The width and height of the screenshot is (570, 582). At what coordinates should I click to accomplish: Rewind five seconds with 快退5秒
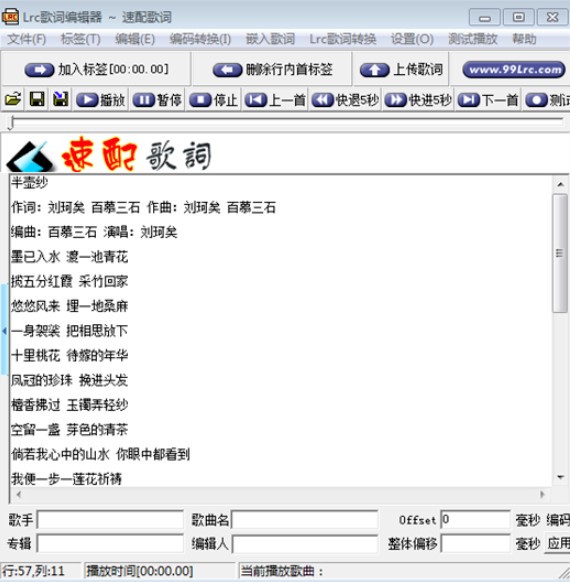click(345, 100)
